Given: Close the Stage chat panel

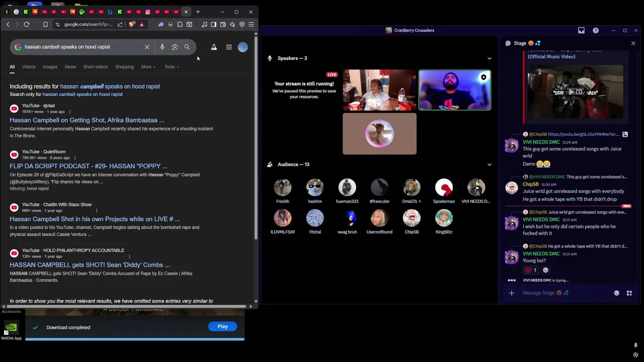Looking at the screenshot, I should point(633,43).
